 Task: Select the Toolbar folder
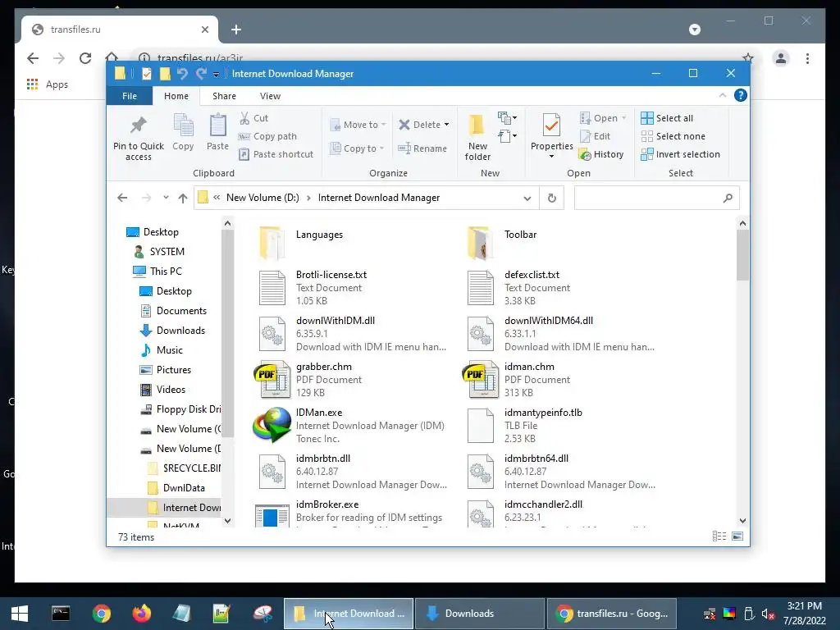tap(501, 242)
